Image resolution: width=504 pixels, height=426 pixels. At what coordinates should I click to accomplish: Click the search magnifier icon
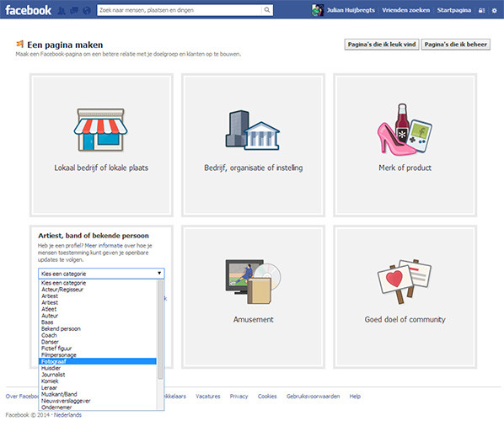267,10
